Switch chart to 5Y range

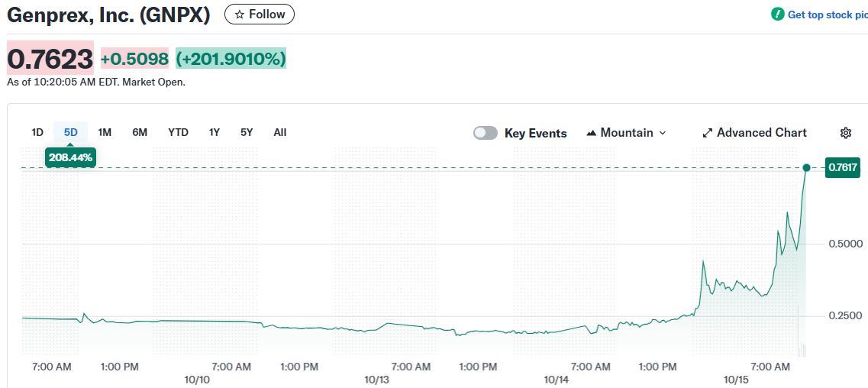tap(247, 132)
